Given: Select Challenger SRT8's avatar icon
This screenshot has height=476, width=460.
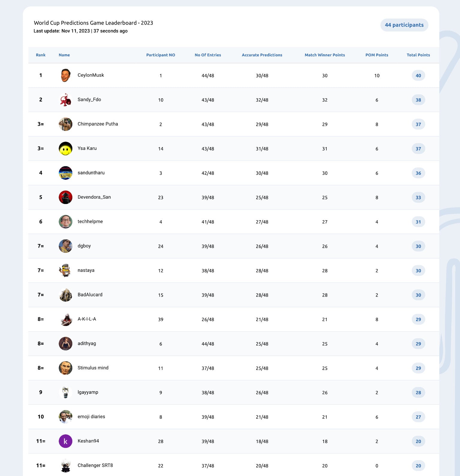Looking at the screenshot, I should pos(65,466).
